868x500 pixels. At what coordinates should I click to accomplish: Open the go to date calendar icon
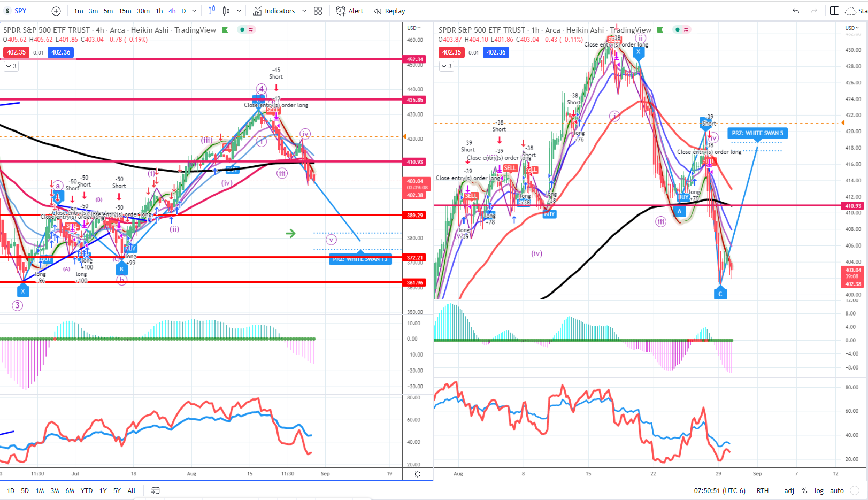[156, 490]
